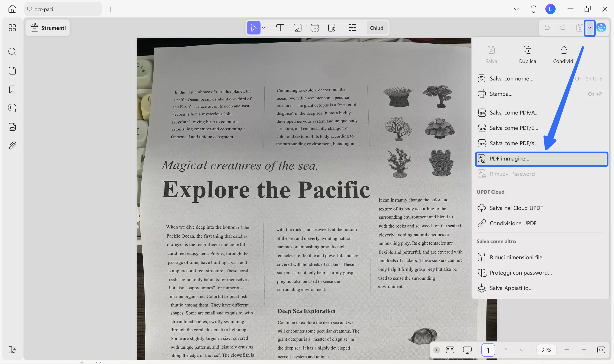Toggle two-page book view mode
This screenshot has width=614, height=364.
(x=450, y=350)
